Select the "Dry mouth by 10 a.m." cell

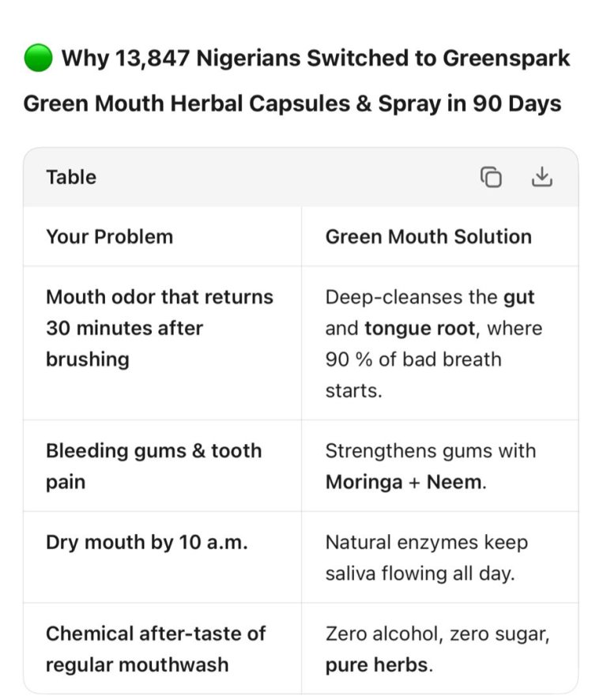tap(146, 543)
